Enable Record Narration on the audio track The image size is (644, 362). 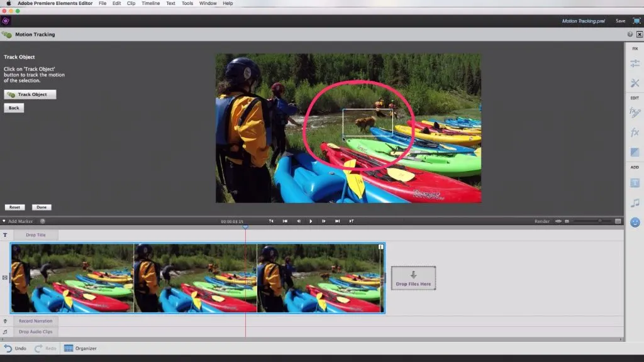click(x=35, y=321)
